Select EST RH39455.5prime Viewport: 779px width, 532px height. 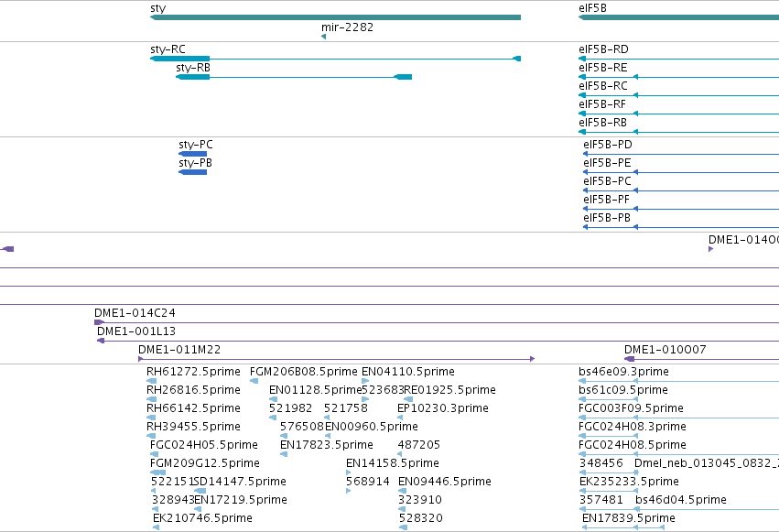193,427
